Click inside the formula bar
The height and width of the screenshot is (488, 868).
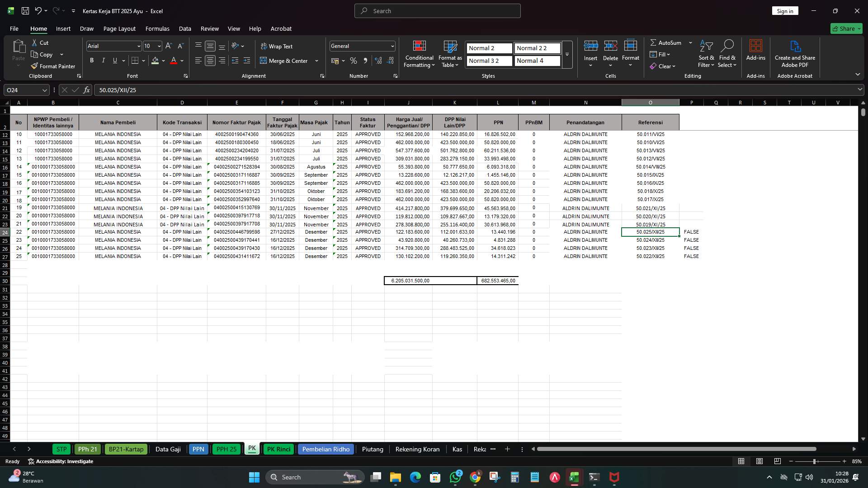pos(271,89)
